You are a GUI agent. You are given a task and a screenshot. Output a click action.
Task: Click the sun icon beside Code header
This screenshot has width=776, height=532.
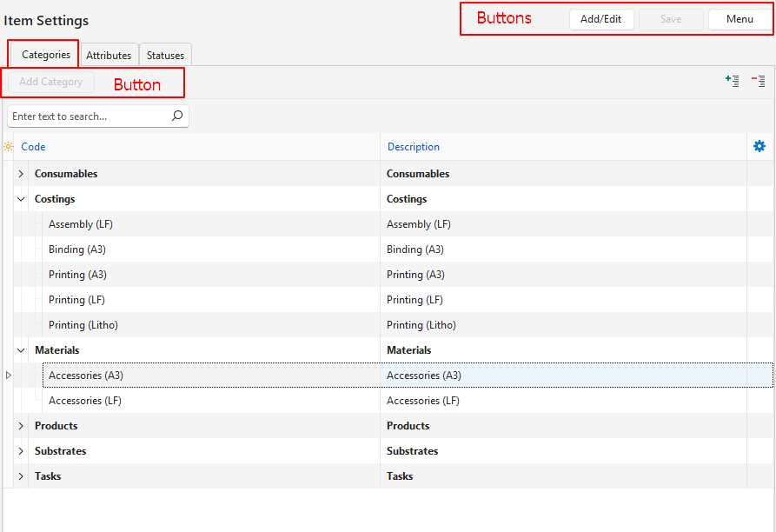point(9,147)
